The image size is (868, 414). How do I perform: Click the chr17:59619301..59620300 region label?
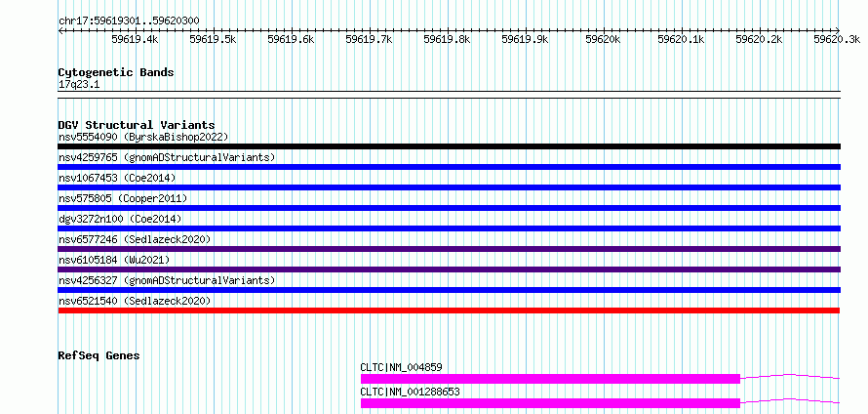tap(129, 21)
